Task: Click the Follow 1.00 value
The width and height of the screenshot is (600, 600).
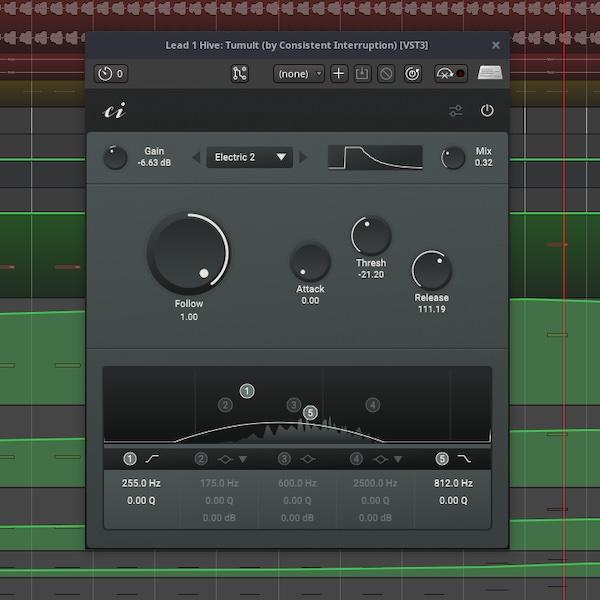Action: click(189, 317)
